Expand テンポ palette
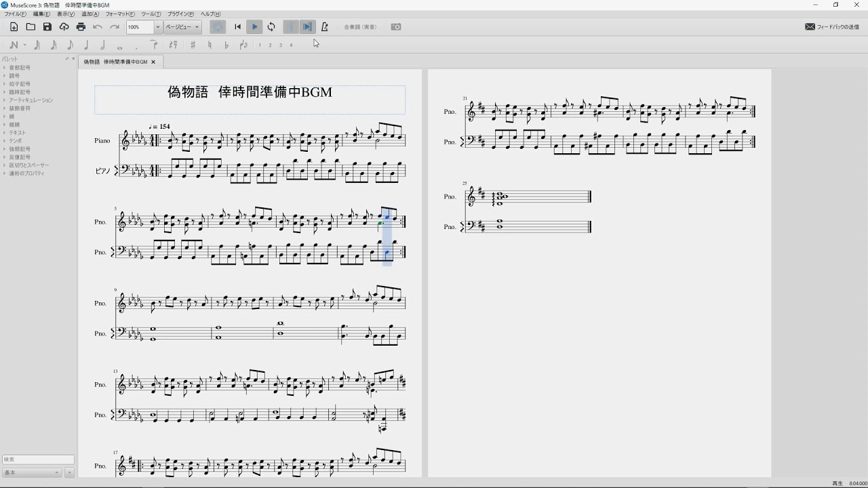The width and height of the screenshot is (868, 488). coord(16,141)
